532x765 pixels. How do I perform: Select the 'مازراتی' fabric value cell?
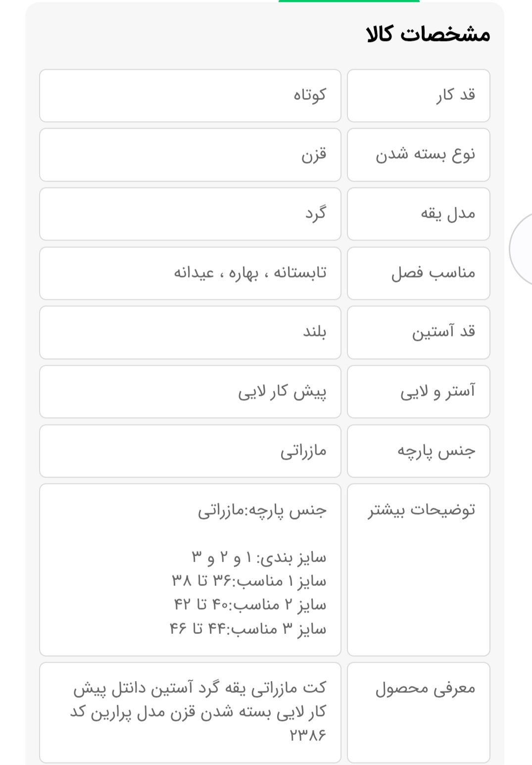tap(190, 451)
